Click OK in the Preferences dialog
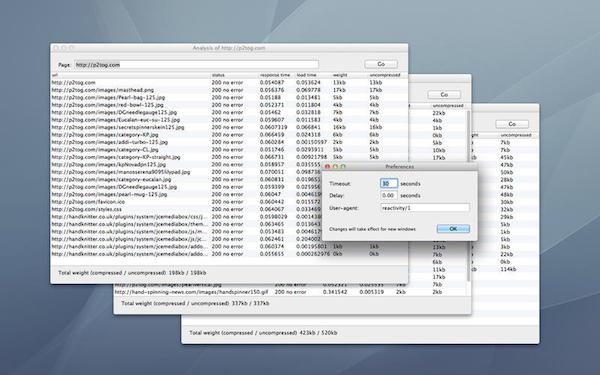The width and height of the screenshot is (600, 375). tap(453, 229)
